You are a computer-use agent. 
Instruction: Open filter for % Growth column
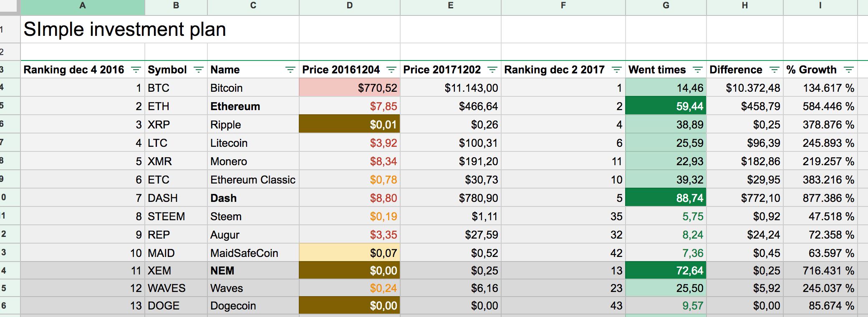point(848,70)
